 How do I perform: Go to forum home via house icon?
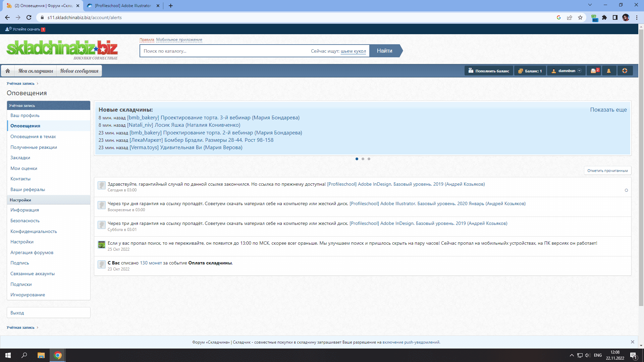8,71
